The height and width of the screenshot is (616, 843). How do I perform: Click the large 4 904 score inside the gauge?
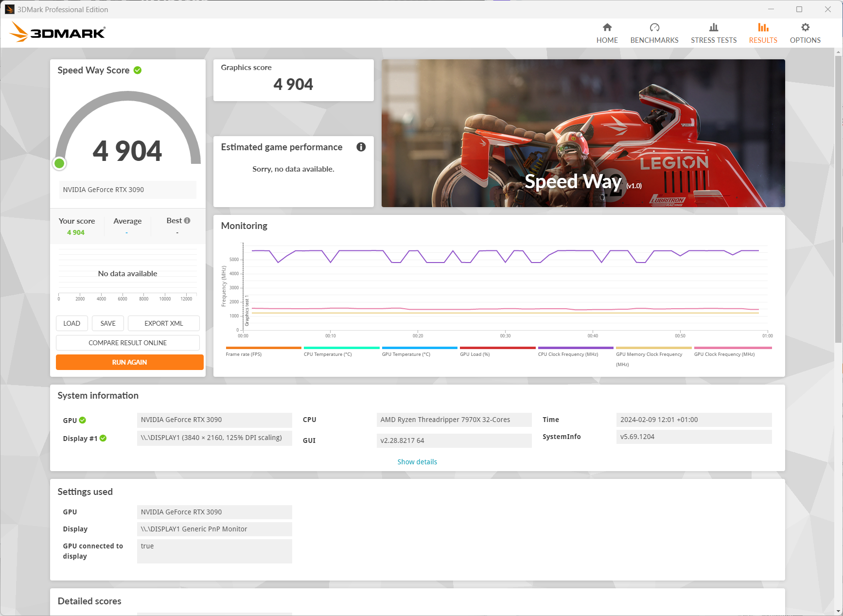tap(127, 151)
